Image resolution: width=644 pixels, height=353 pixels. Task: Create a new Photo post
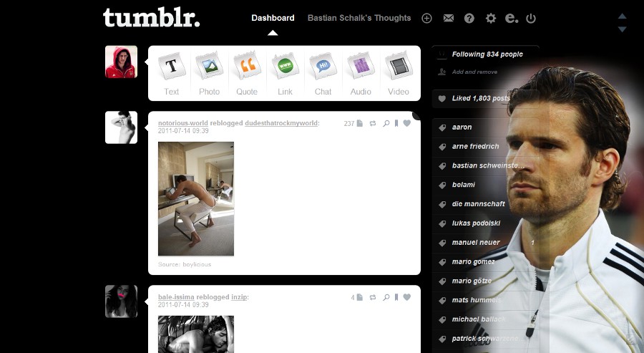(x=210, y=74)
